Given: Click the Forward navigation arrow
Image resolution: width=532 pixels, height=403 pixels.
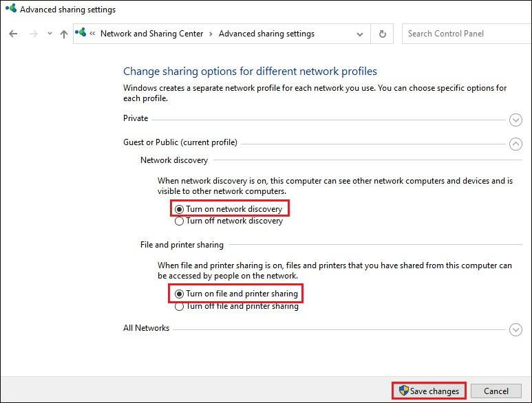Looking at the screenshot, I should pos(33,34).
